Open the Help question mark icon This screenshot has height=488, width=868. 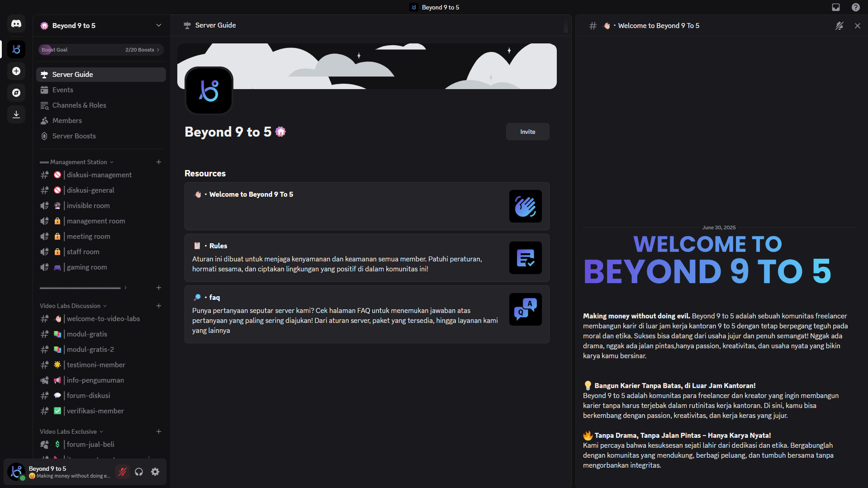point(856,7)
